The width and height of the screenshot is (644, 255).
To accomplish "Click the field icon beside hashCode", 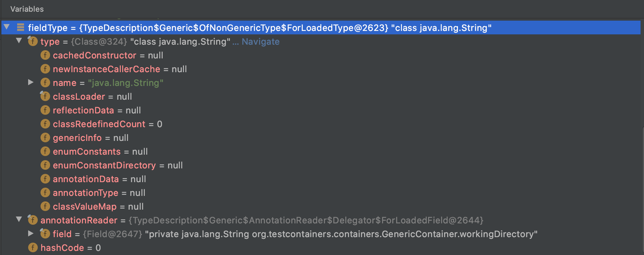I will [32, 247].
